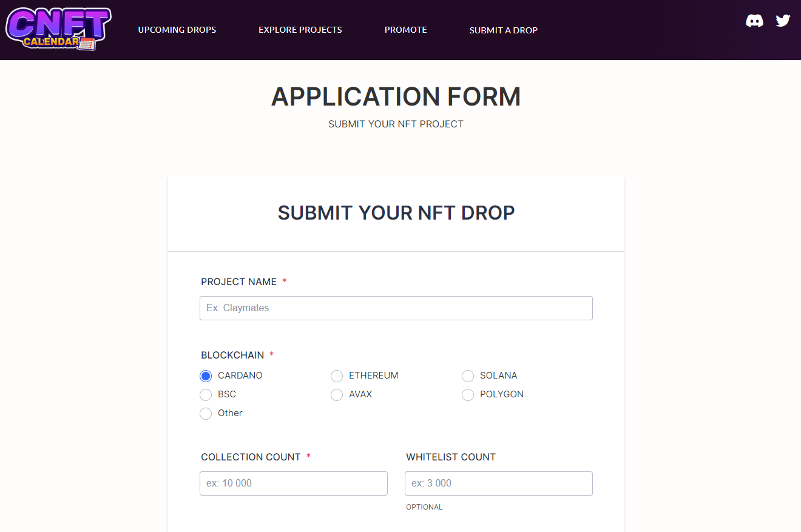Click the CARDANO label text
801x532 pixels.
(x=240, y=375)
